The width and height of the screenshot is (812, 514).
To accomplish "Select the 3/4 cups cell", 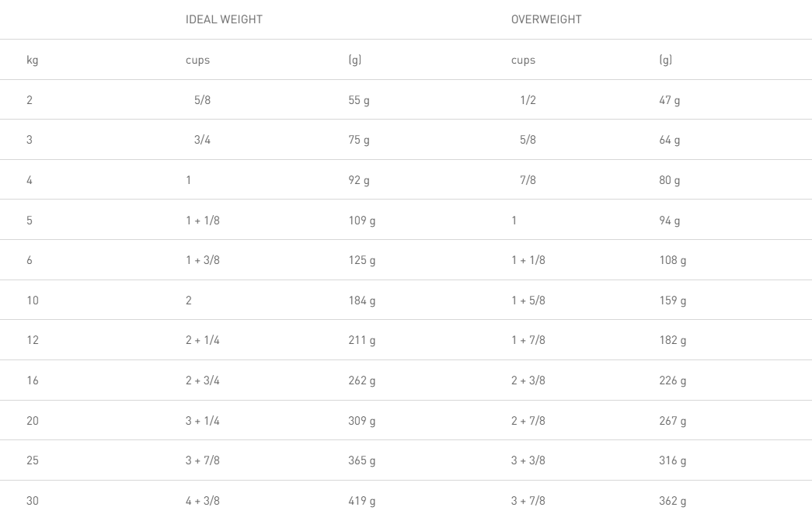I will click(x=200, y=141).
